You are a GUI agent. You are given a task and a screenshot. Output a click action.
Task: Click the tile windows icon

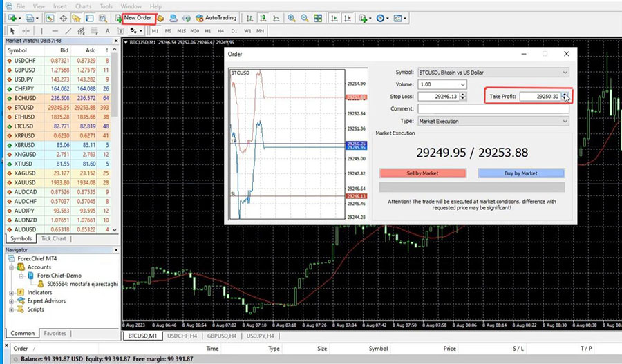[318, 18]
